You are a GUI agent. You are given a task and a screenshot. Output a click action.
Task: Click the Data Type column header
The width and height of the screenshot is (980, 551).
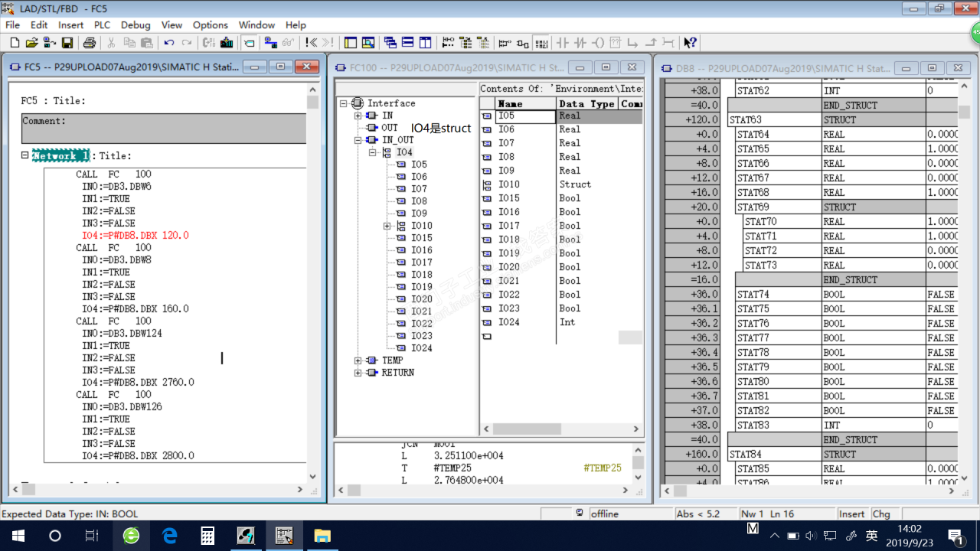click(587, 103)
